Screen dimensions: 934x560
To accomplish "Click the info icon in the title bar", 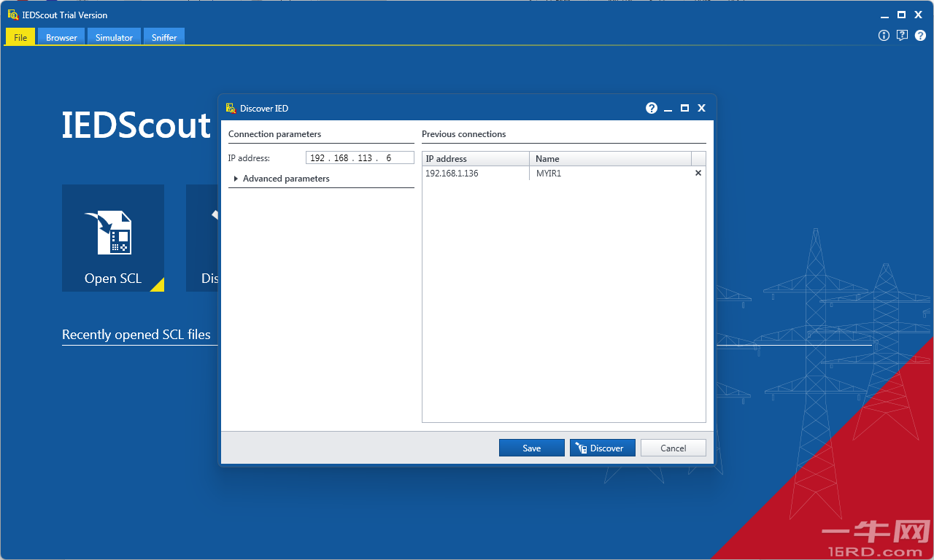I will coord(884,35).
